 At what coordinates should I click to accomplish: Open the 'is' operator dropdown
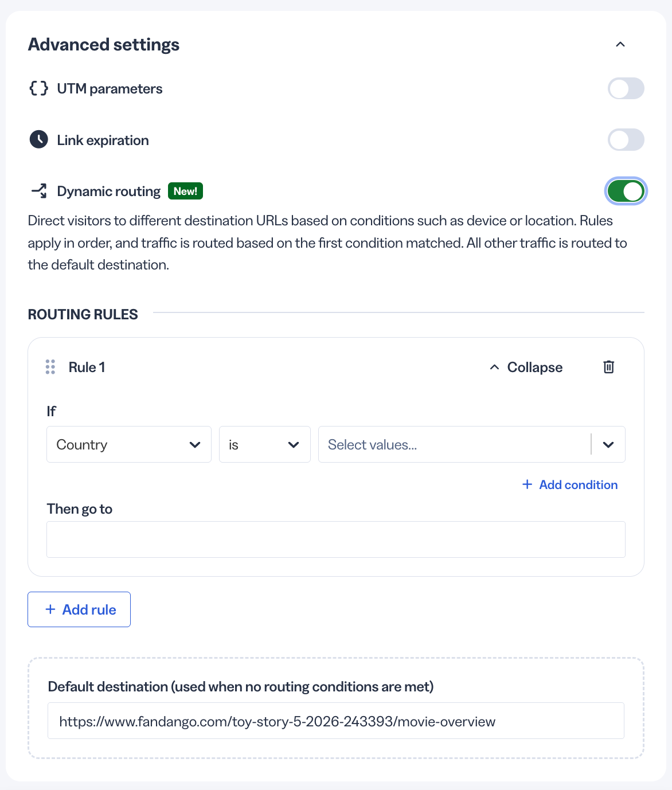tap(265, 444)
